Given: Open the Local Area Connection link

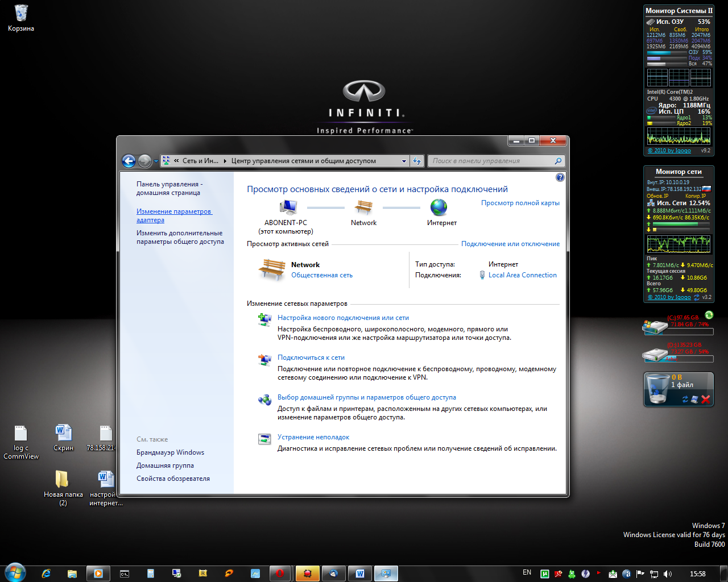Looking at the screenshot, I should (523, 275).
